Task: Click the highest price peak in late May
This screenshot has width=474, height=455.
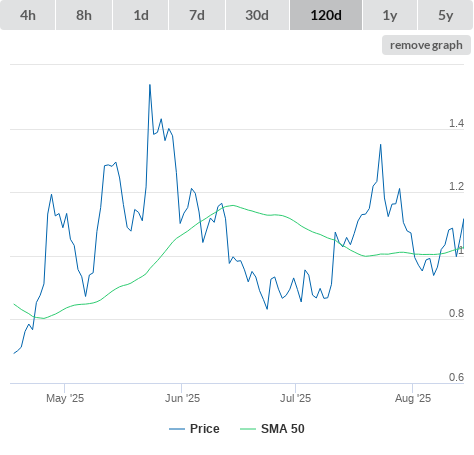Action: 150,85
